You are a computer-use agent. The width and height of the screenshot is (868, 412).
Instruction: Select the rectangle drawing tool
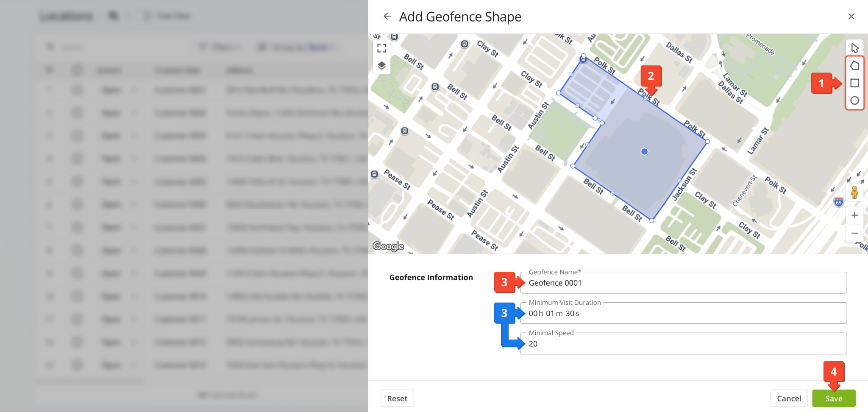pos(854,83)
